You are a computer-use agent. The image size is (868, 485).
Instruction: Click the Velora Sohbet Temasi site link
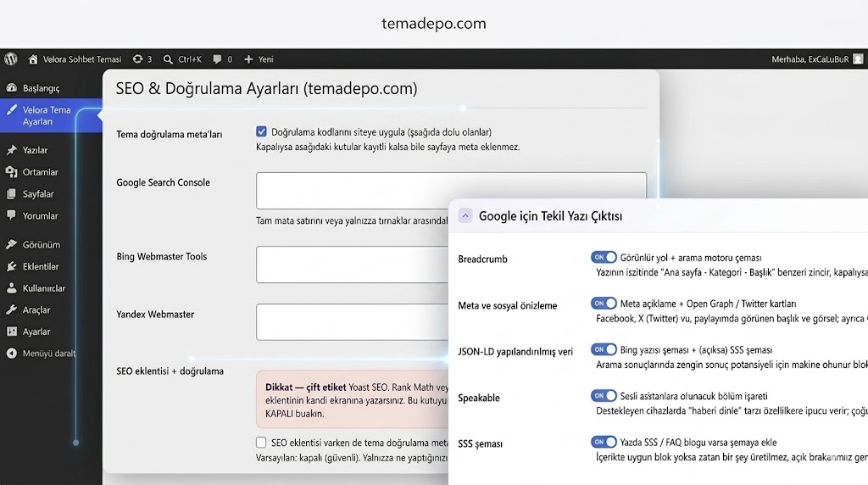(x=82, y=59)
